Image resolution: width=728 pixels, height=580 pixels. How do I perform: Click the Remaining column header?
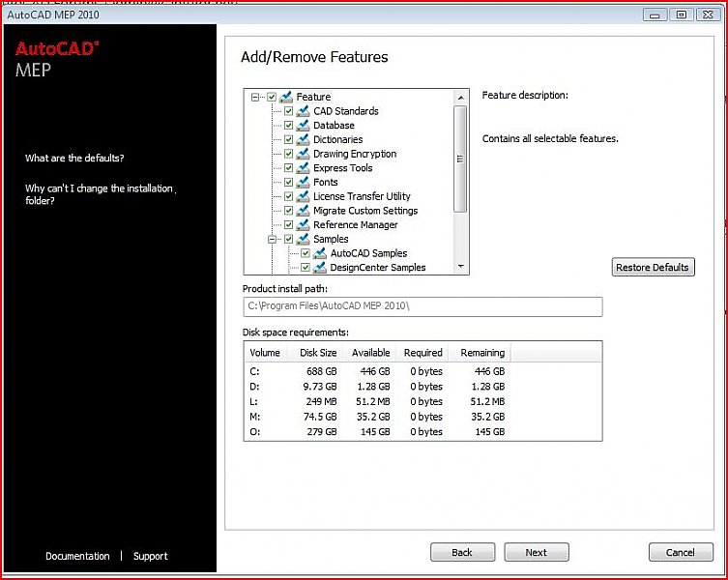pos(481,353)
